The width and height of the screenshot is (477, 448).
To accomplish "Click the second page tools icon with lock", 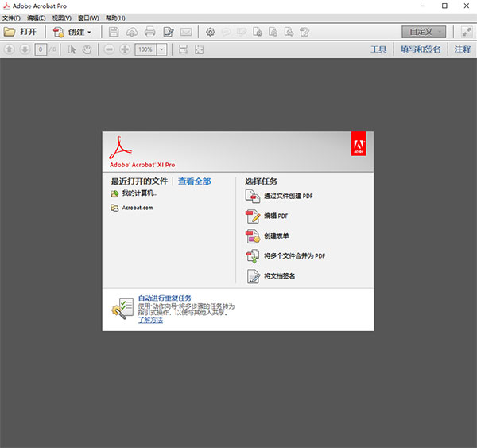I will click(273, 32).
